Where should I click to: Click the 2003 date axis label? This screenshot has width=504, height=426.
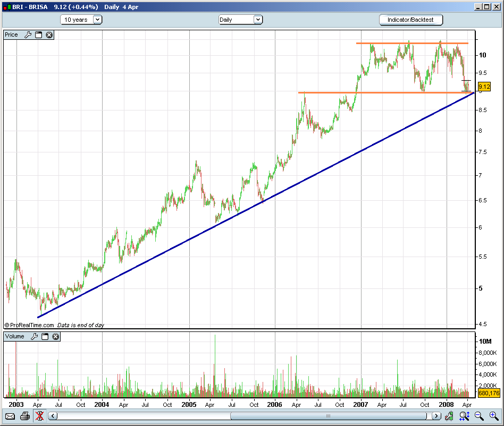pyautogui.click(x=16, y=405)
